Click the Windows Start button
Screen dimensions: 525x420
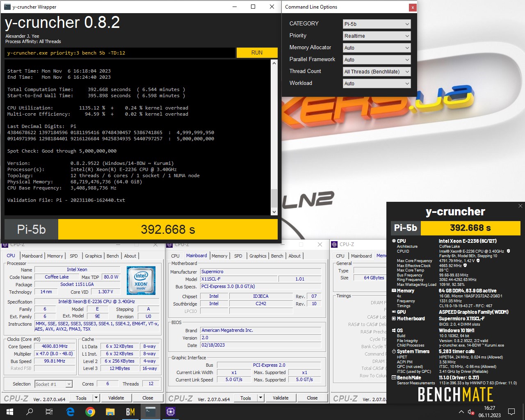click(9, 412)
